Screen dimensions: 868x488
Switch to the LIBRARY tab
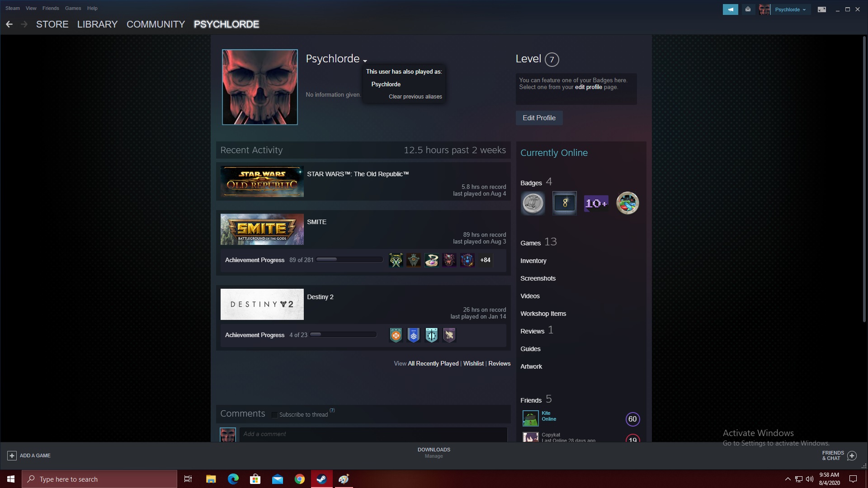pyautogui.click(x=97, y=24)
